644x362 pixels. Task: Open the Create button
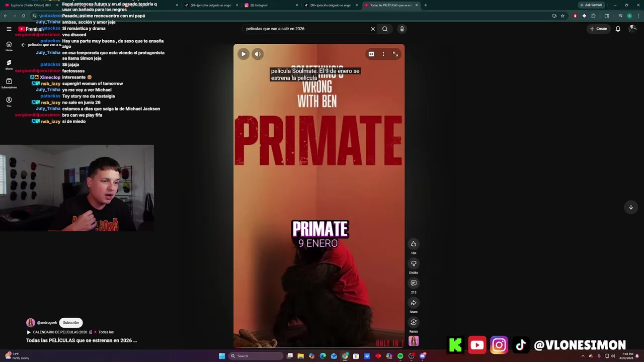[598, 29]
